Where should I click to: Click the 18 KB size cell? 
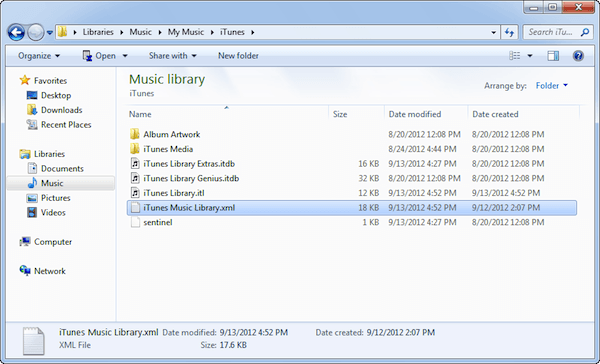[x=368, y=208]
